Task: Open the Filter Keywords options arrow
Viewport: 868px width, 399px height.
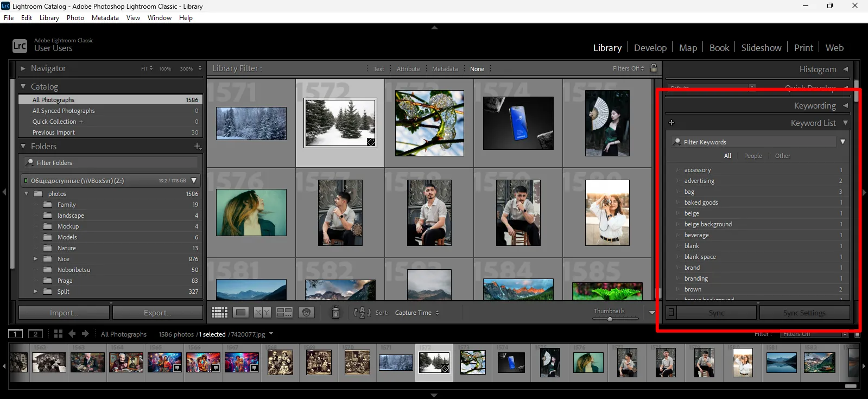Action: tap(842, 142)
